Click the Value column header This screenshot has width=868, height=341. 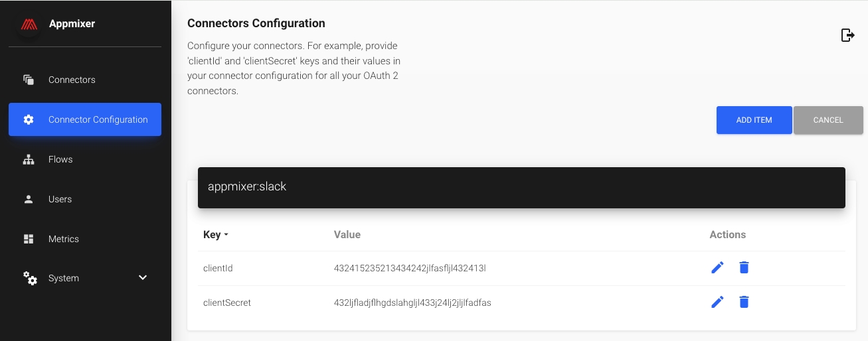[x=347, y=234]
